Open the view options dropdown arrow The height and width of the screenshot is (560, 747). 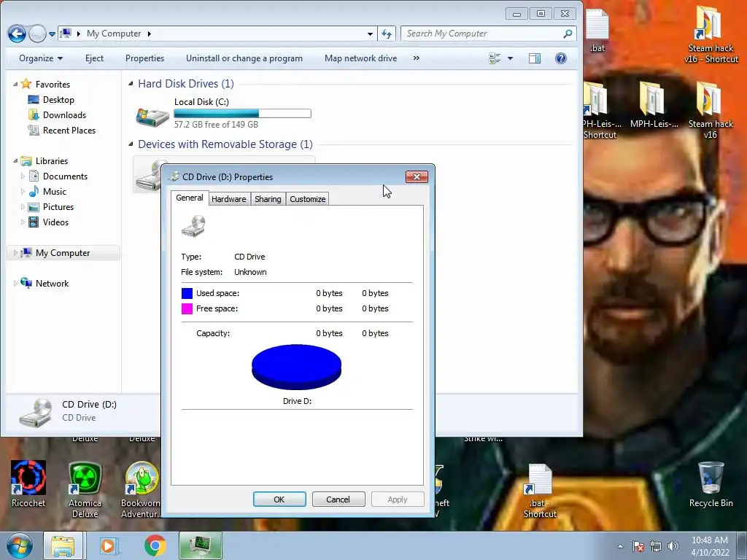510,58
